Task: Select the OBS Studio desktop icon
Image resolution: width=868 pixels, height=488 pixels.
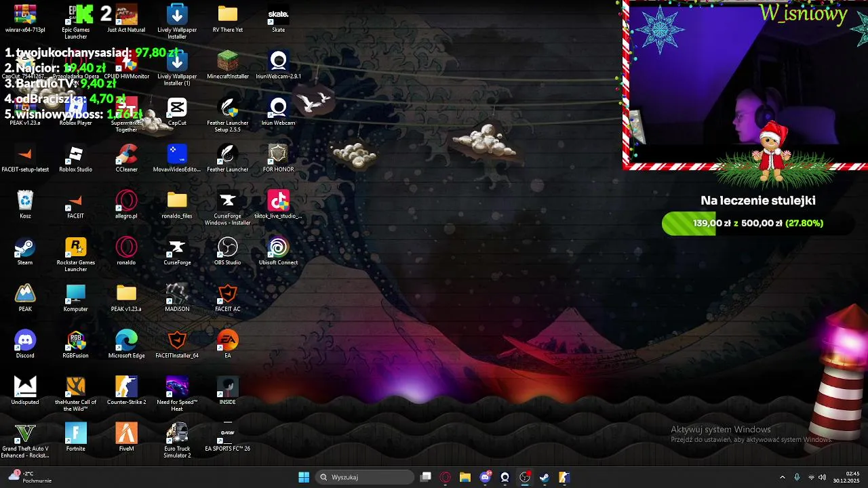Action: [228, 251]
